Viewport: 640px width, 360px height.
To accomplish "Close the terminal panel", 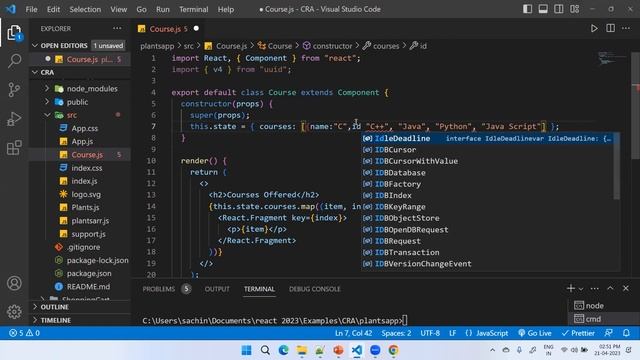I will (626, 288).
